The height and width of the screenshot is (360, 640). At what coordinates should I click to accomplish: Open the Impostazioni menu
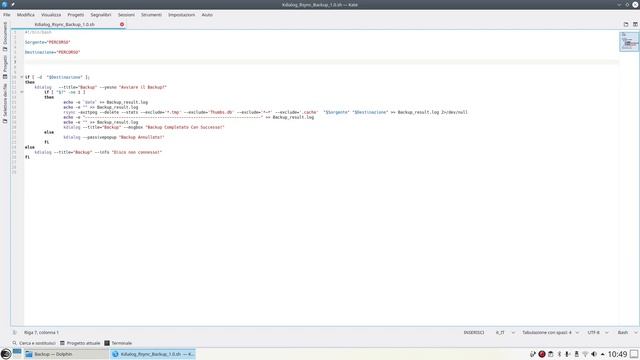coord(182,15)
